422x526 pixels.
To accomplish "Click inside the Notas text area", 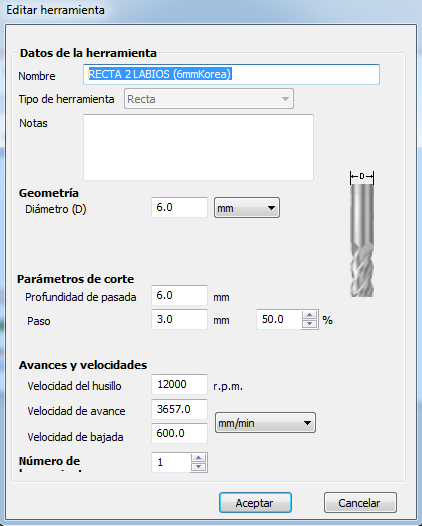I will pos(198,147).
